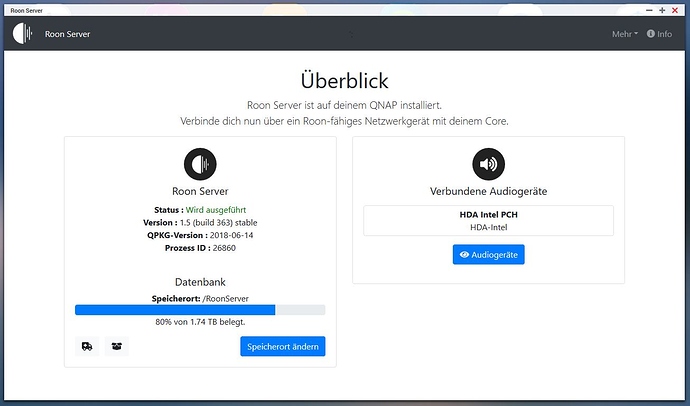The image size is (690, 406).
Task: Click the Roon Server header title
Action: tap(67, 34)
